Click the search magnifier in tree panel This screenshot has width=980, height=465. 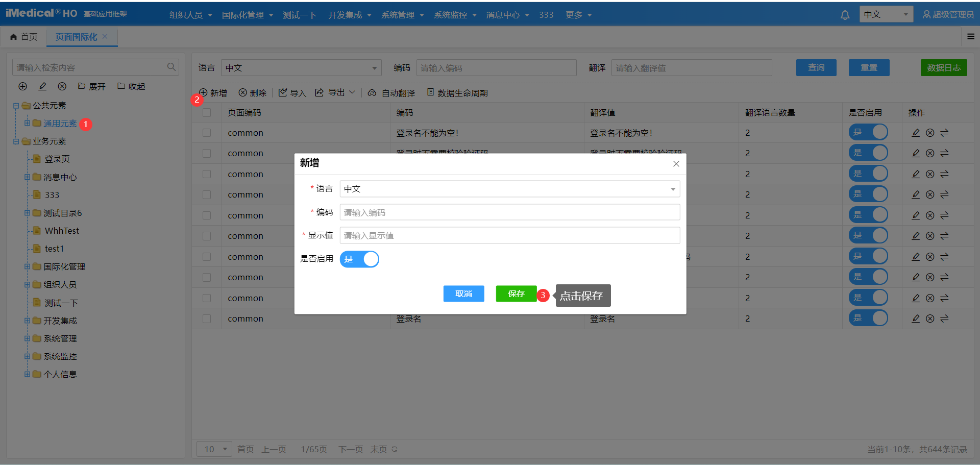tap(171, 67)
